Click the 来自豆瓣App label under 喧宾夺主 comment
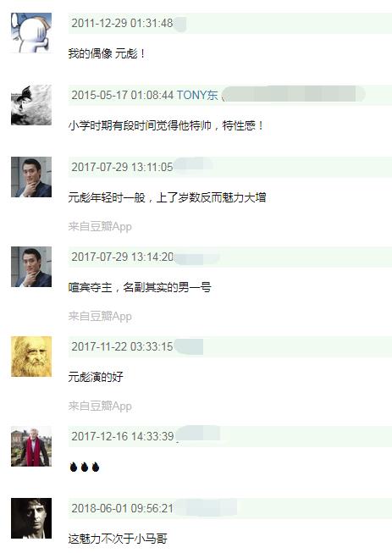Viewport: 392px width, 553px height. pos(100,317)
